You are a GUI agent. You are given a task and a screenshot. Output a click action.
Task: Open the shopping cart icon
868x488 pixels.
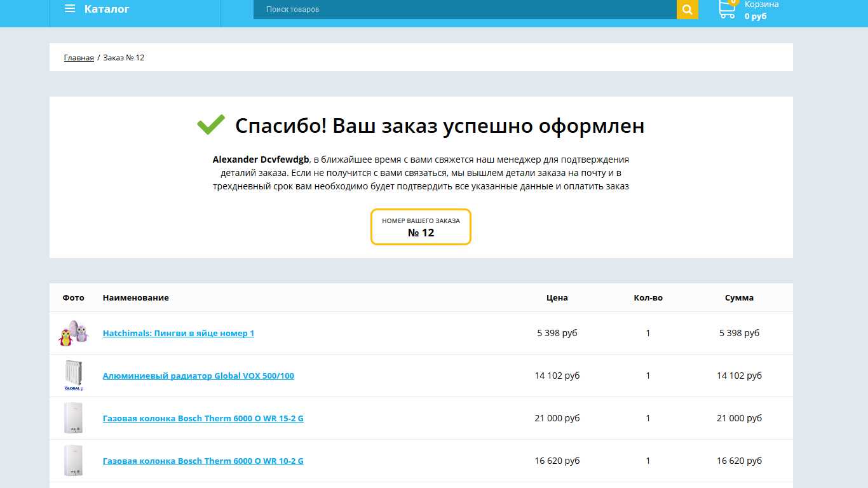pos(726,10)
